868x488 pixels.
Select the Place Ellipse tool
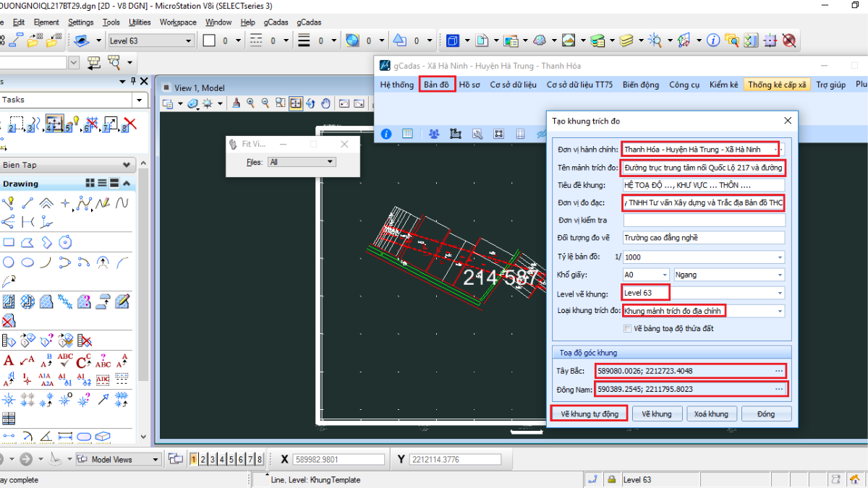[x=27, y=262]
